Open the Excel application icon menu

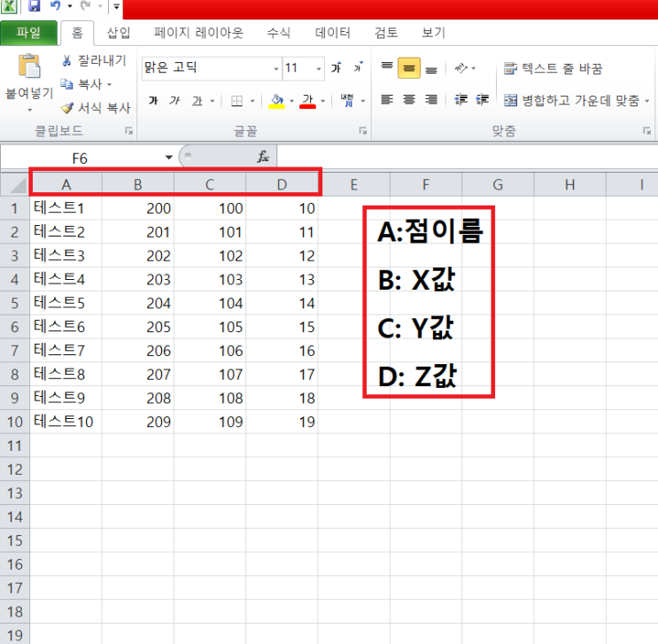8,6
